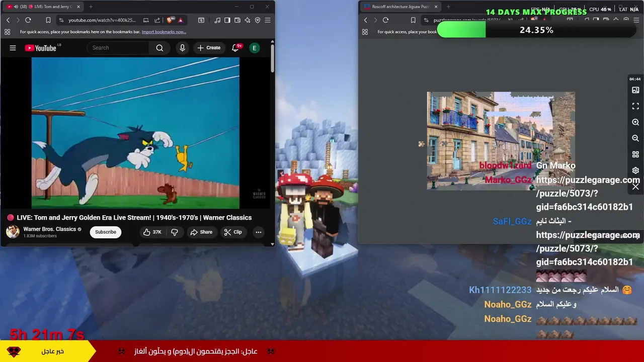Open the media music note control
Viewport: 644px width, 362px height.
[x=217, y=20]
